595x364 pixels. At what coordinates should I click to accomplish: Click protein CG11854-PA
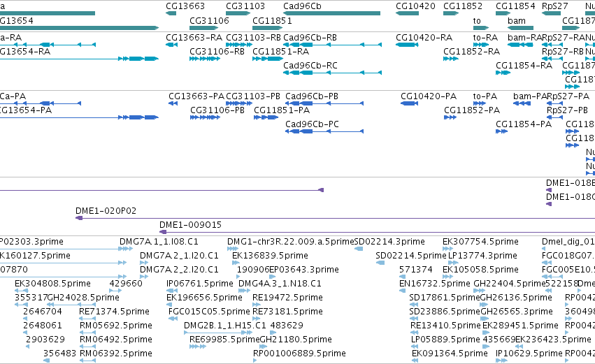501,131
